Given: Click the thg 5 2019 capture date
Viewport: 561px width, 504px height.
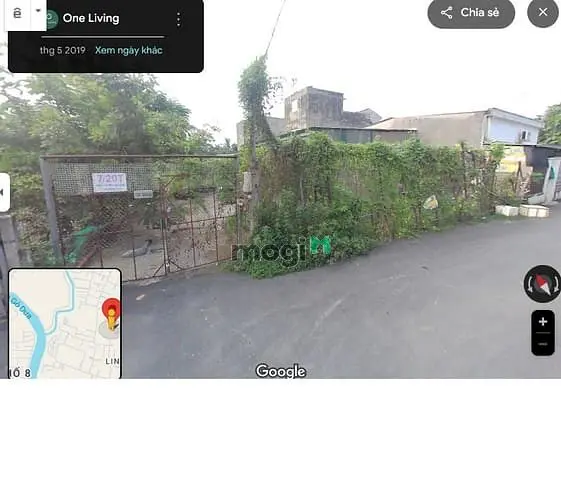Looking at the screenshot, I should point(63,50).
